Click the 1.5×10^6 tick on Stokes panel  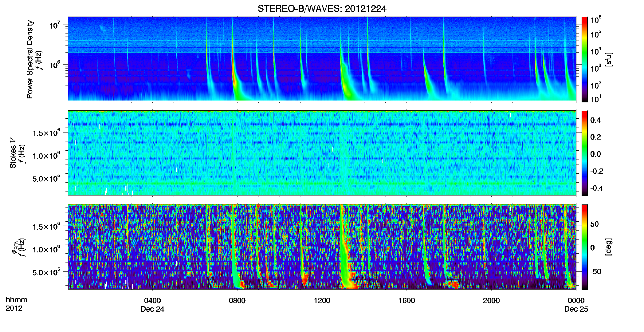pyautogui.click(x=46, y=133)
